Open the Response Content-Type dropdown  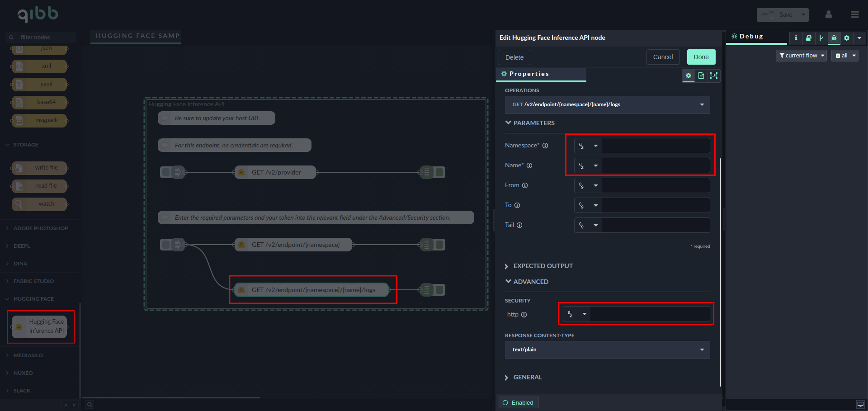point(607,350)
